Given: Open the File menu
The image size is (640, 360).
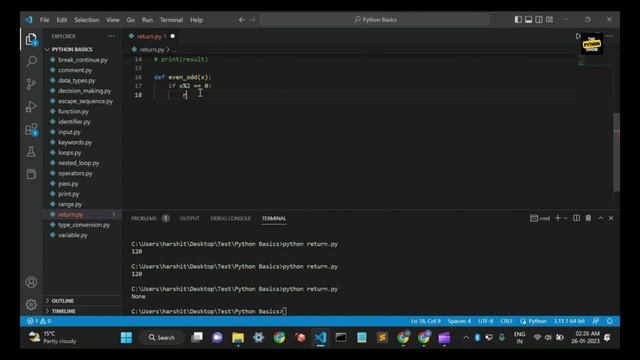Looking at the screenshot, I should click(44, 20).
